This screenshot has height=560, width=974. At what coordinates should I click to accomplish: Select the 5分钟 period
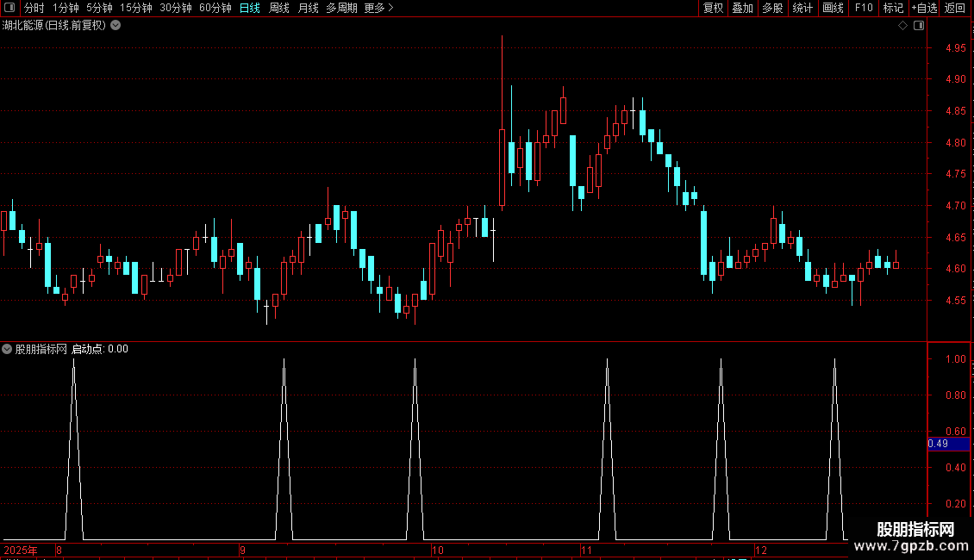click(99, 8)
